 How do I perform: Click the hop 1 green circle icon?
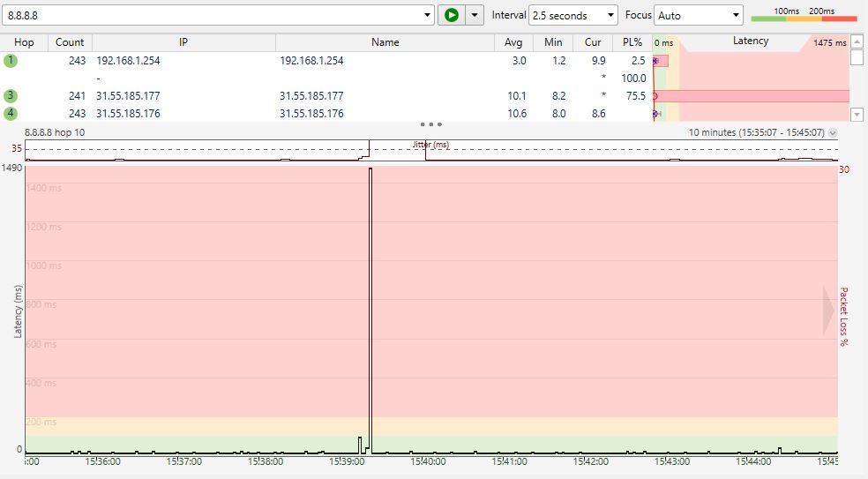[11, 61]
